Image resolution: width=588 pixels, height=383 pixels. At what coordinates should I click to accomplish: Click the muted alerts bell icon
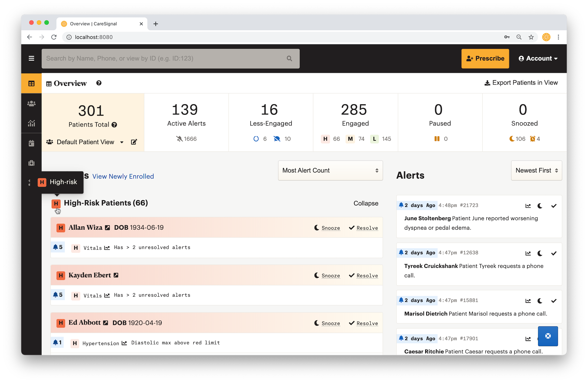tap(179, 139)
